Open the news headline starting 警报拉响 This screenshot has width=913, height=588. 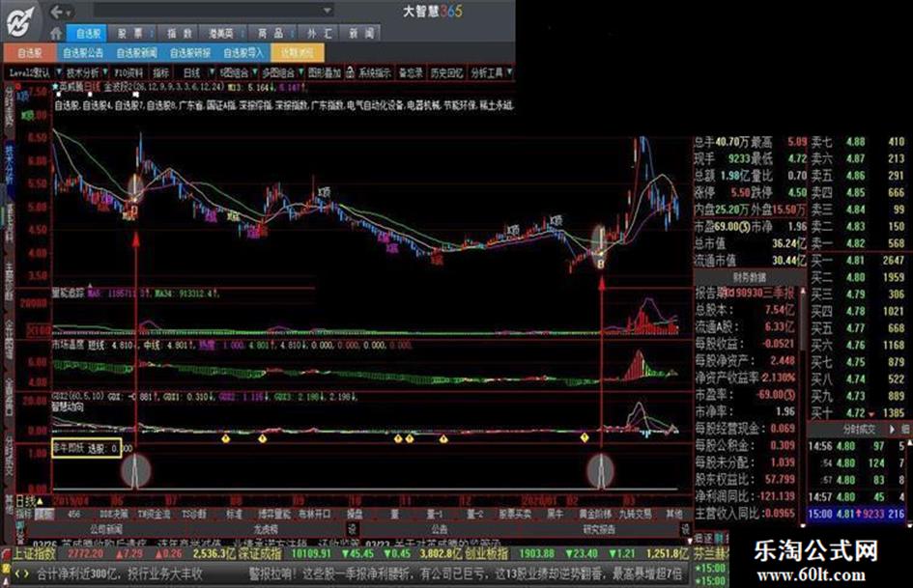point(466,574)
